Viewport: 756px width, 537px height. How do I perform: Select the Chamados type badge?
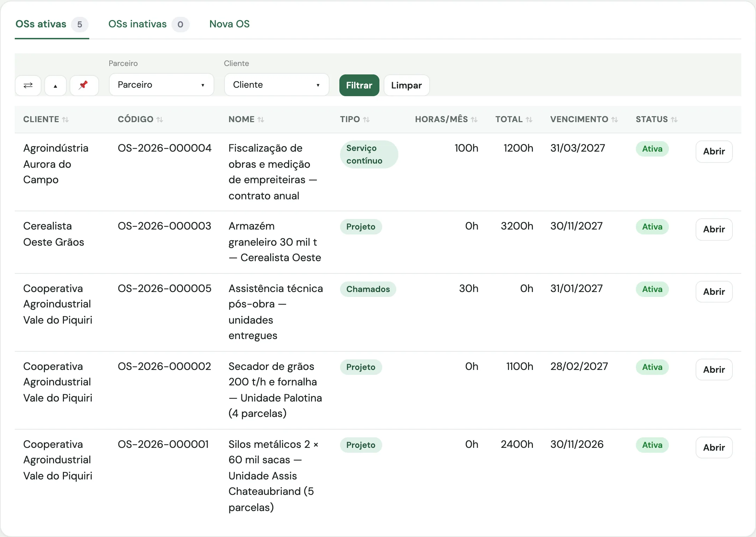pyautogui.click(x=368, y=289)
